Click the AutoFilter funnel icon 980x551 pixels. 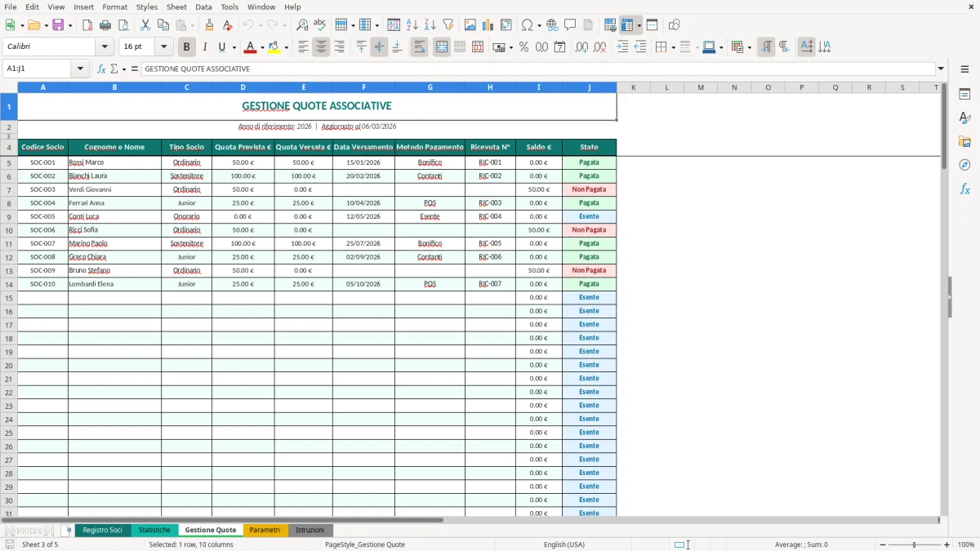[x=448, y=25]
